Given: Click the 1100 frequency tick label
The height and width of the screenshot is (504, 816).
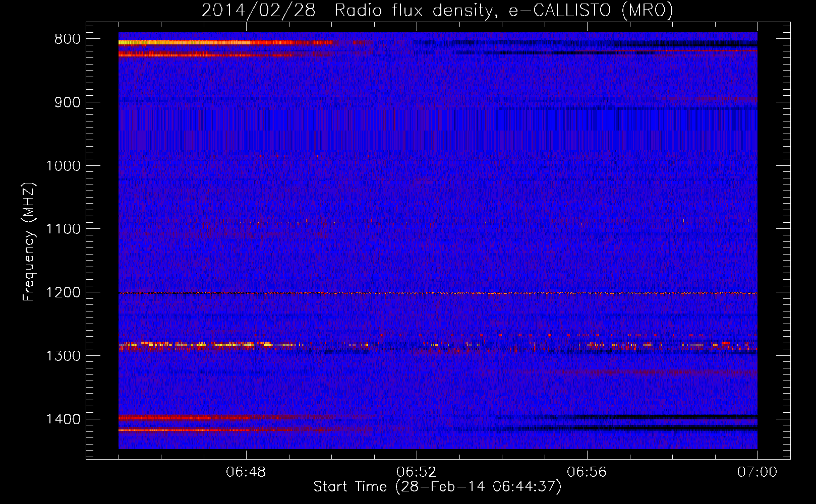Looking at the screenshot, I should [63, 229].
